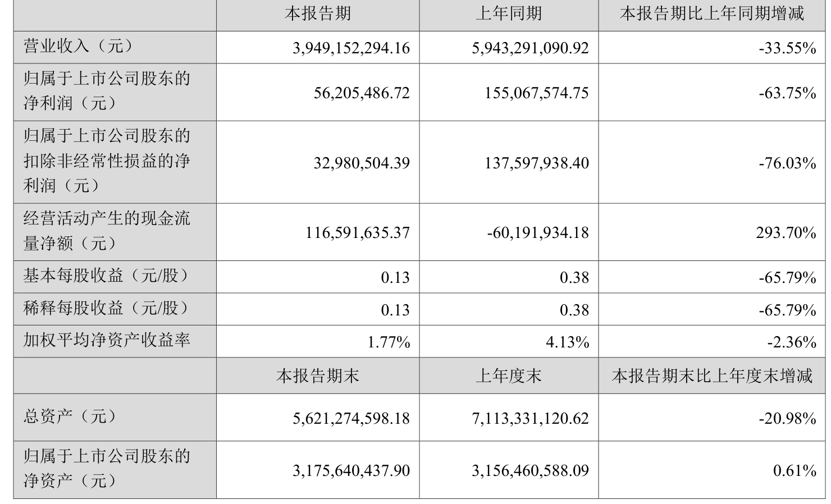Click the cash flow value 116,591,635.37

click(x=358, y=232)
